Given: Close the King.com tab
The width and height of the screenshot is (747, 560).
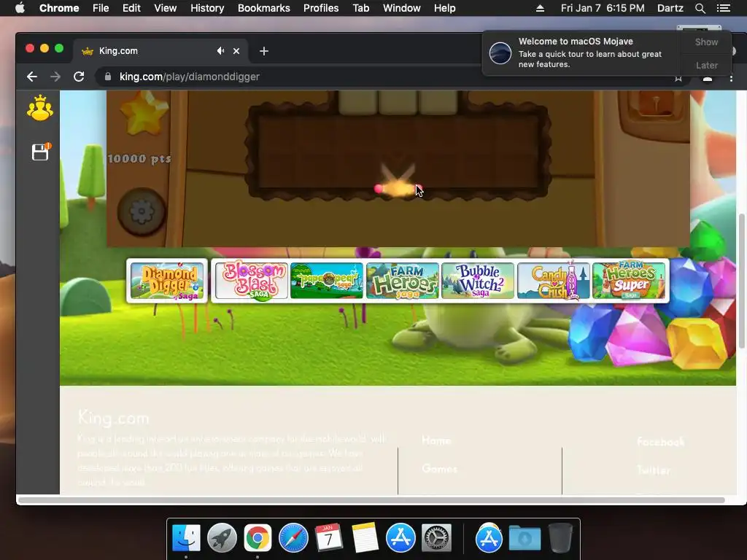Looking at the screenshot, I should pos(236,51).
